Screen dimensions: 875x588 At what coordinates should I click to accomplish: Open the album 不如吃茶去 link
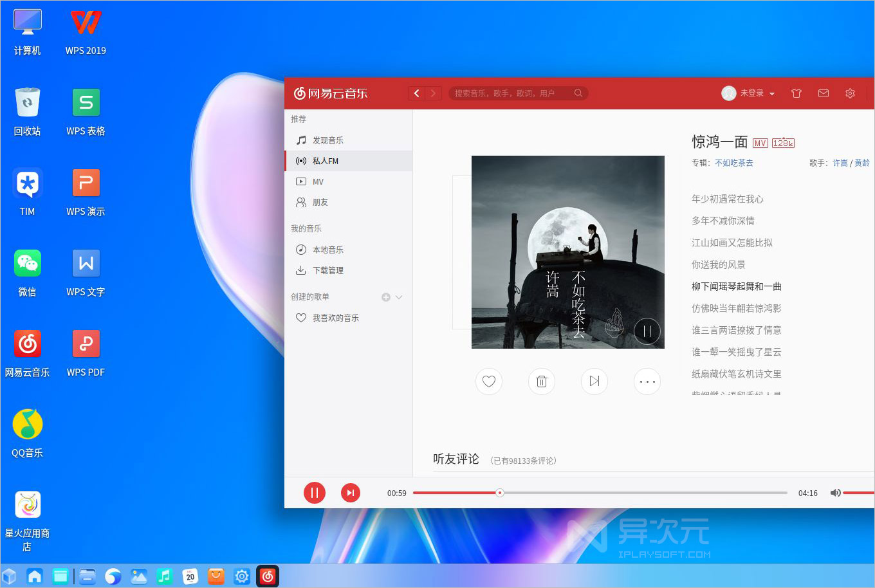coord(734,163)
